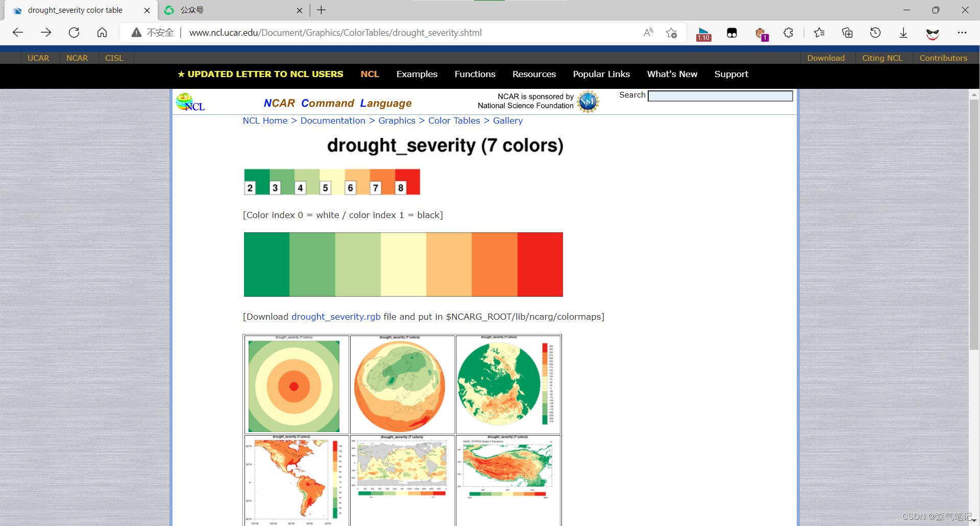Open the What's New menu
This screenshot has width=980, height=526.
point(672,74)
